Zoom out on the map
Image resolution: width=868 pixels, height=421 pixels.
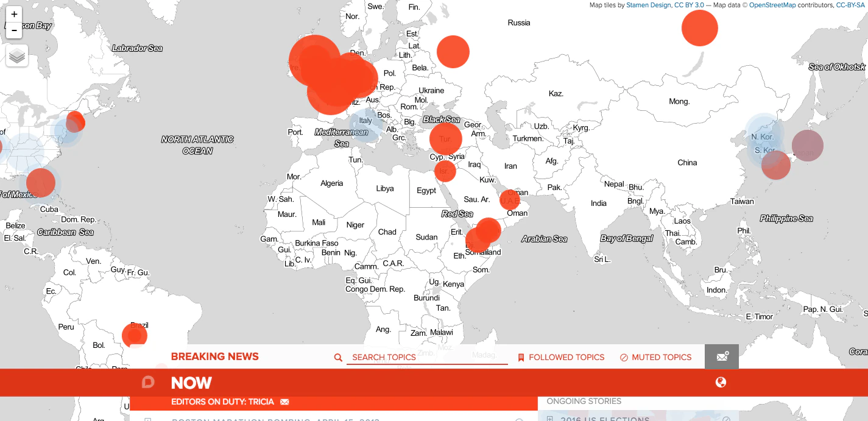pos(14,30)
